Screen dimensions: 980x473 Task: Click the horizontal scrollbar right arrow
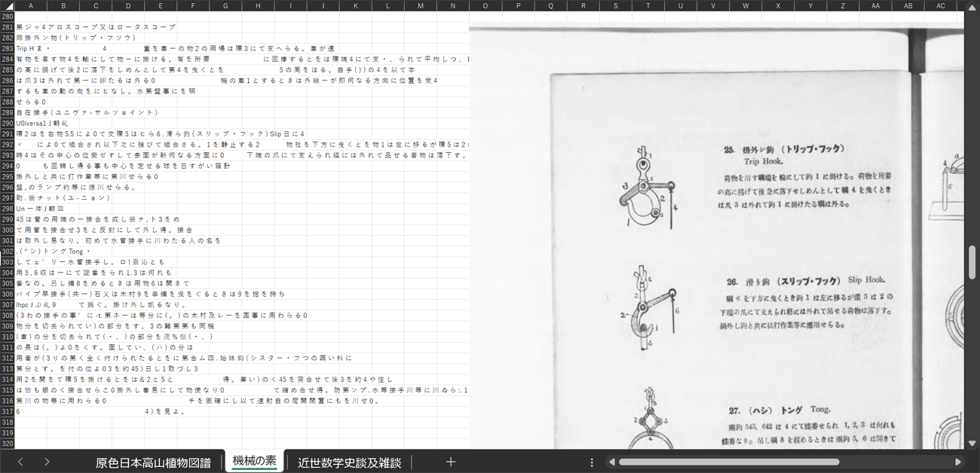coord(957,462)
